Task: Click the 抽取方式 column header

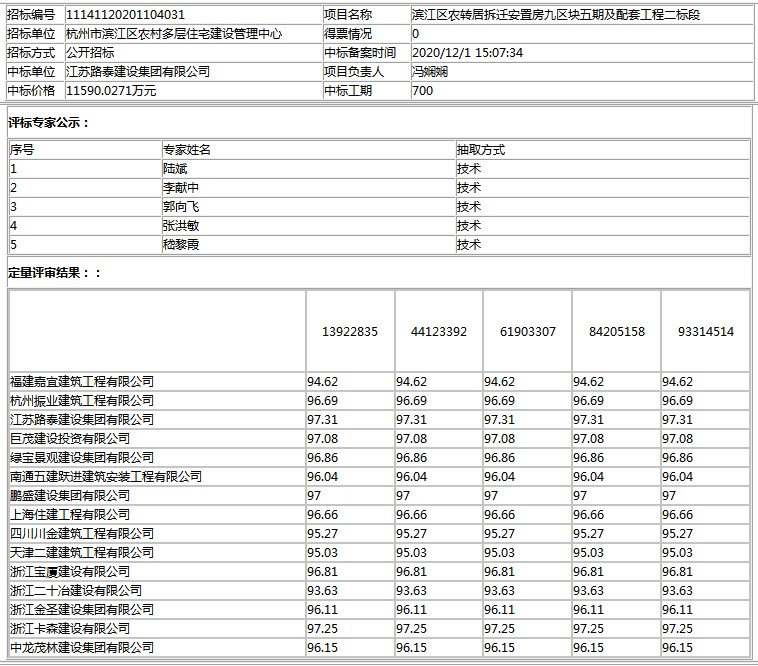Action: tap(481, 150)
